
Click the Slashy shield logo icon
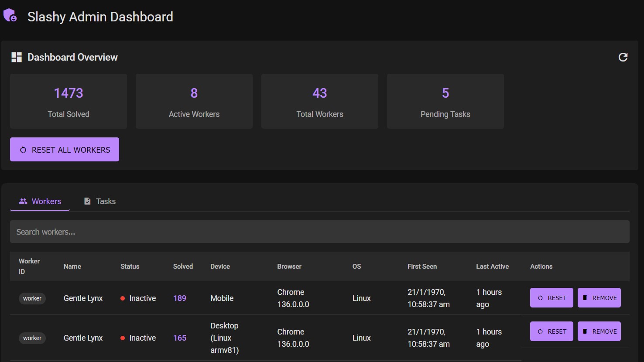pyautogui.click(x=10, y=16)
